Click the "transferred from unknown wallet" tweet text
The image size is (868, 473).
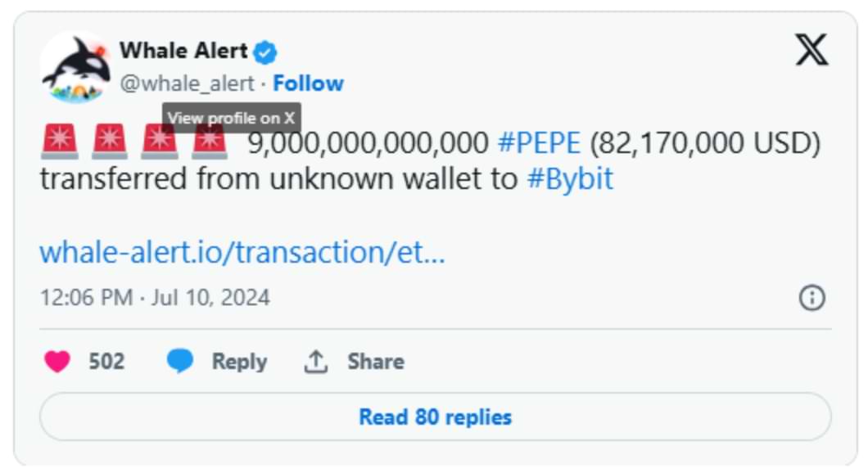pyautogui.click(x=278, y=179)
